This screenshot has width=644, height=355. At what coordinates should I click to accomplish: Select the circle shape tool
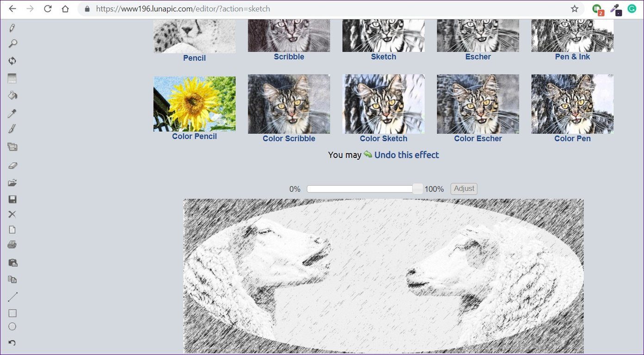(12, 327)
